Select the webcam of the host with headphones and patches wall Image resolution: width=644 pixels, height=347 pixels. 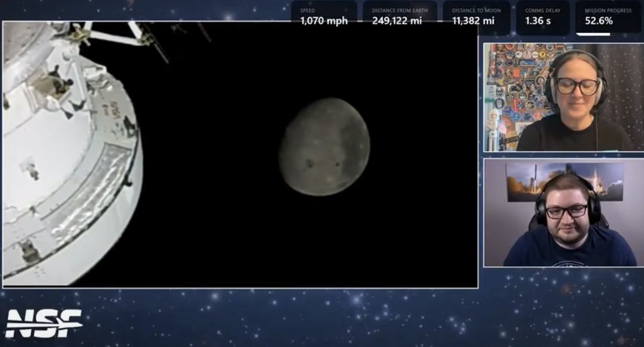(564, 97)
